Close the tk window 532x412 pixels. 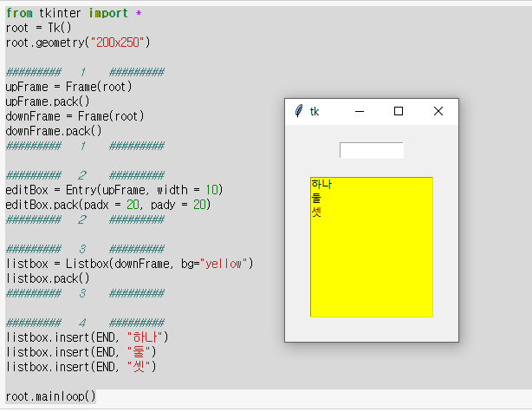[x=438, y=111]
